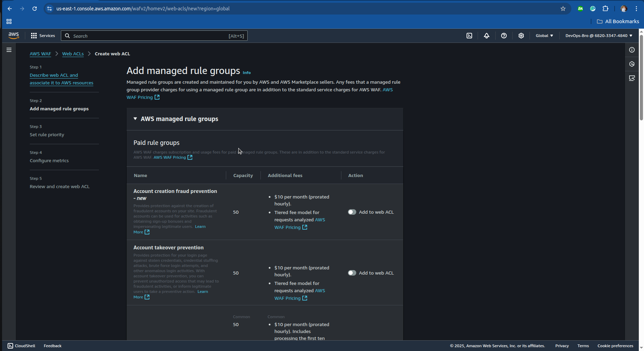
Task: Open Feedback in the footer
Action: pyautogui.click(x=53, y=346)
